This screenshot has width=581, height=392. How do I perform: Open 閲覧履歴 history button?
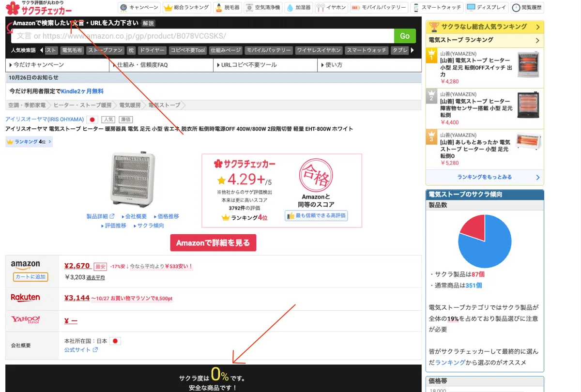pos(527,8)
